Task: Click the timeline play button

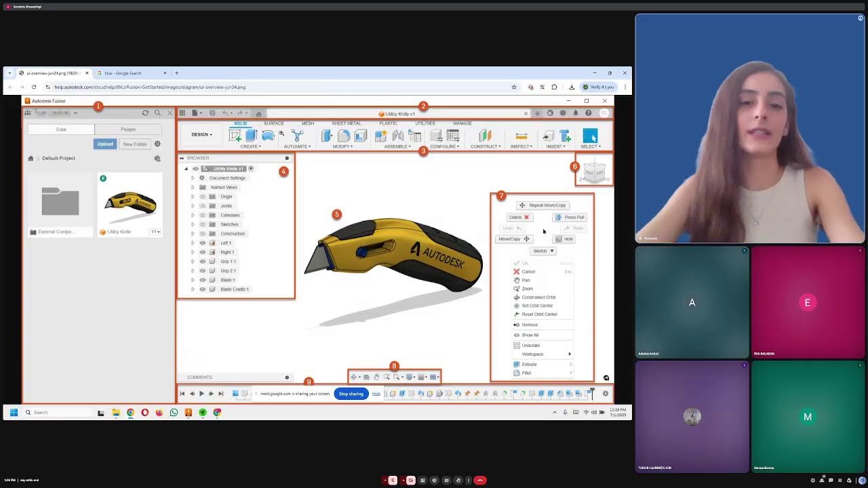Action: pyautogui.click(x=201, y=394)
